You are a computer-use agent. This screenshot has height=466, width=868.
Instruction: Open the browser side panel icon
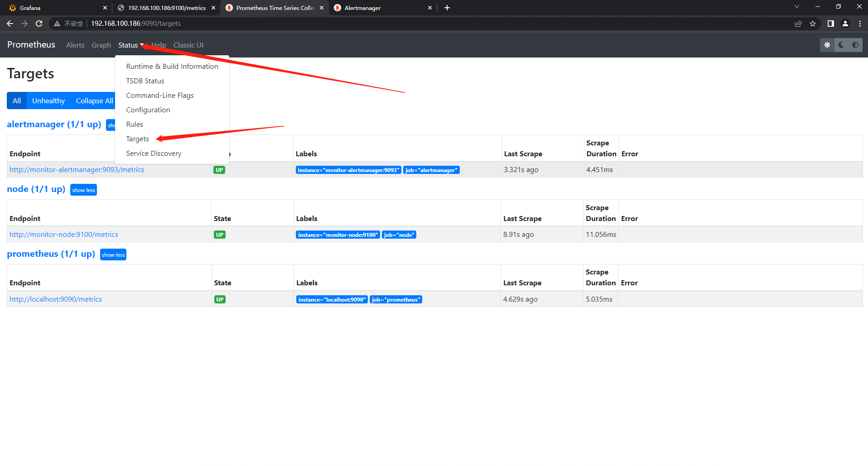pyautogui.click(x=831, y=24)
